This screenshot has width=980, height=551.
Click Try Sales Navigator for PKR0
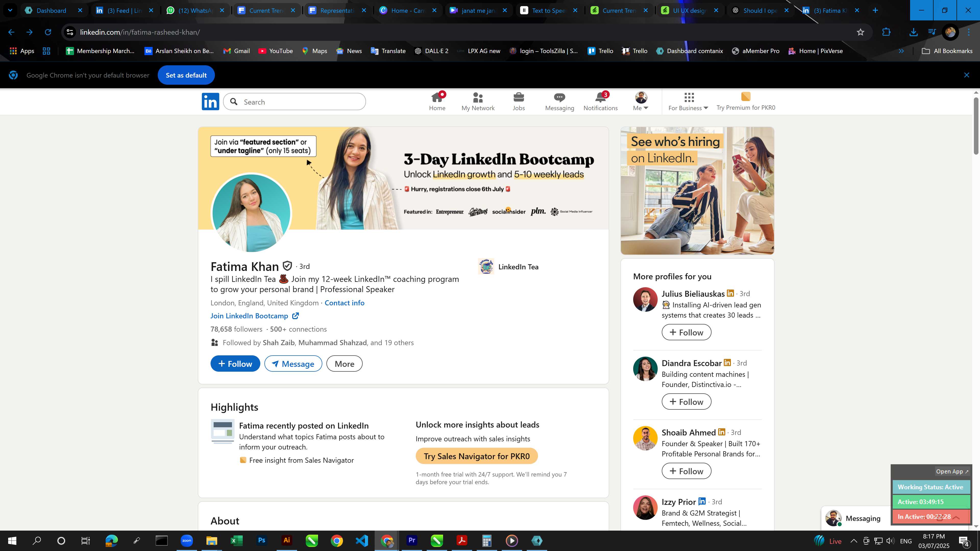476,456
